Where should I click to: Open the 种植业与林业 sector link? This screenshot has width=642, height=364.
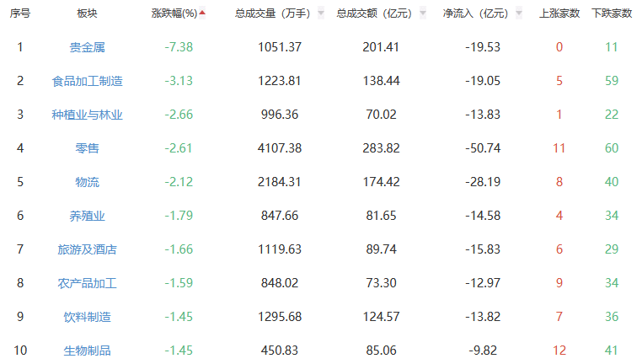click(87, 115)
